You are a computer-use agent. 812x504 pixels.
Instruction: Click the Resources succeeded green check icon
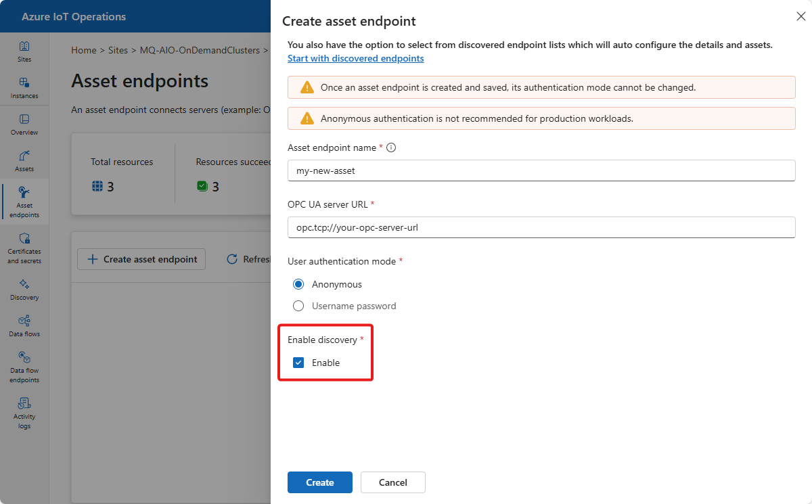[202, 186]
